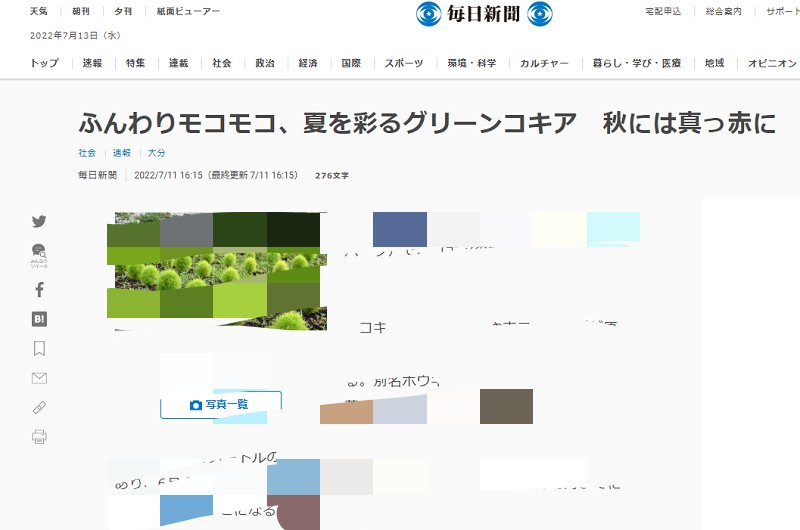Select オピニオン menu item
The width and height of the screenshot is (800, 530).
point(772,63)
